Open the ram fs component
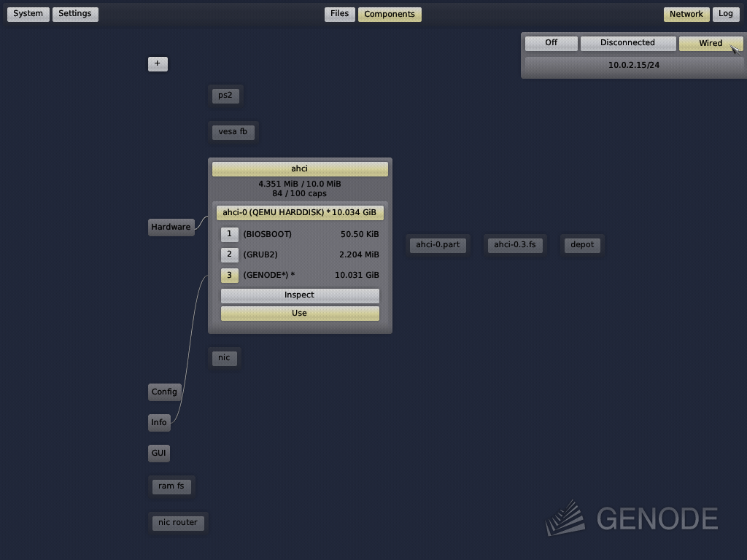The height and width of the screenshot is (560, 747). (x=171, y=486)
